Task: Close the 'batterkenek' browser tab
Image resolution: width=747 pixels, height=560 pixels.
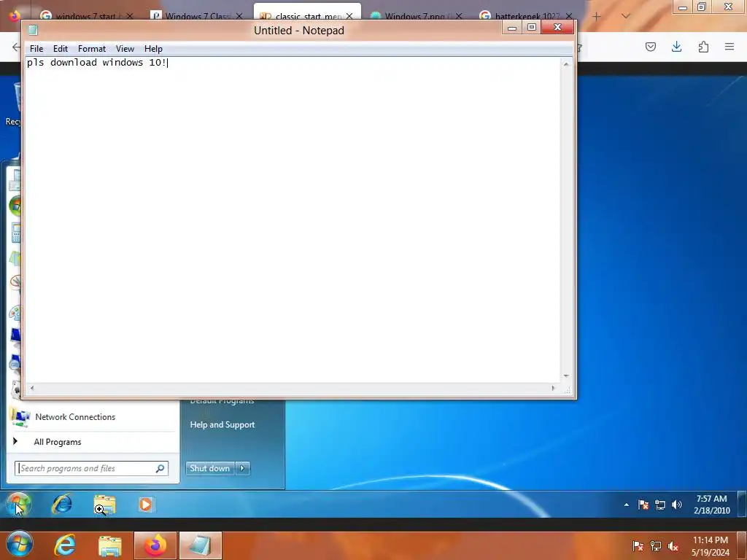Action: point(568,16)
